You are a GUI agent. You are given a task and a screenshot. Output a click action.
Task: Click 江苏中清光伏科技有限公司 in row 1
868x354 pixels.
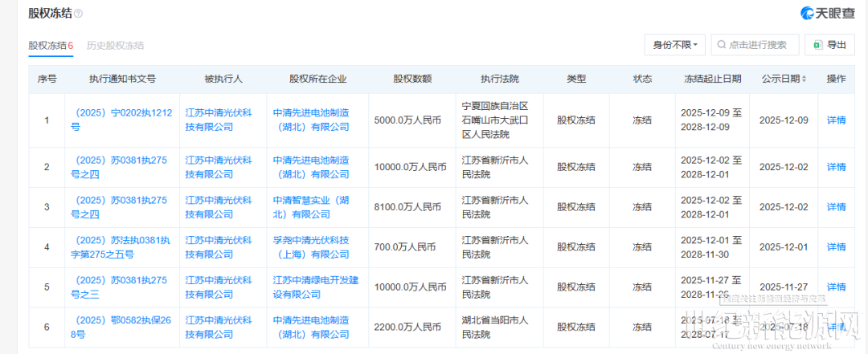pyautogui.click(x=218, y=120)
